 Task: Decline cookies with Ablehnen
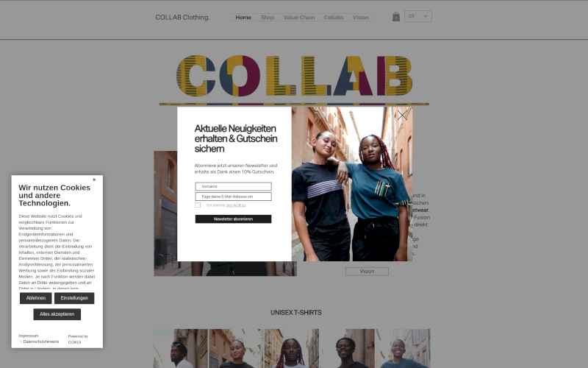(x=35, y=298)
